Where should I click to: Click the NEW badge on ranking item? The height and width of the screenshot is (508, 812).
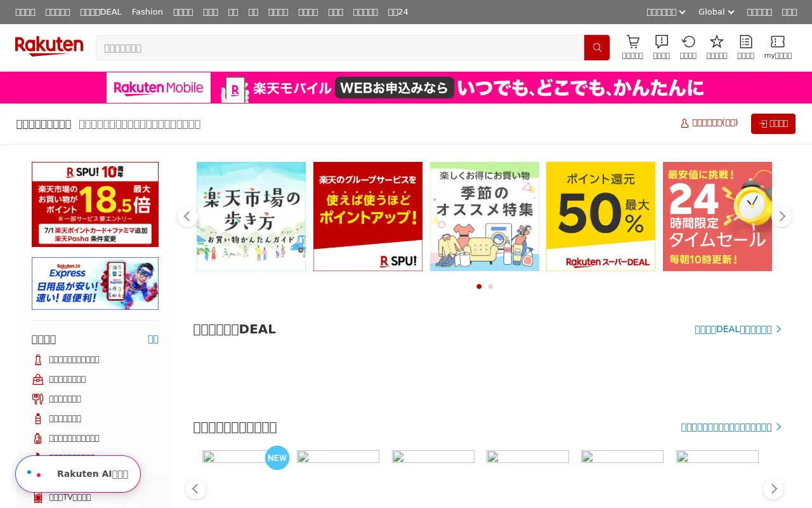tap(277, 458)
